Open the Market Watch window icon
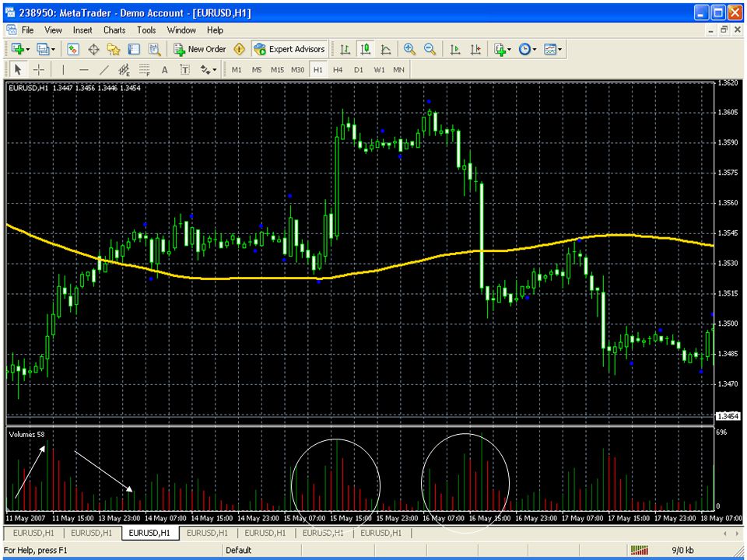 pyautogui.click(x=73, y=49)
